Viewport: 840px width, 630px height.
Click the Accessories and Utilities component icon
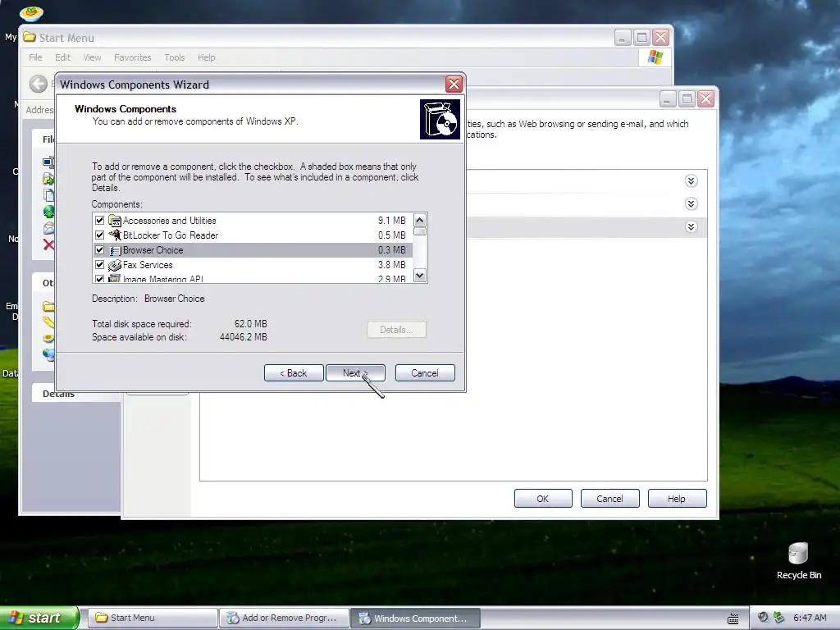pos(115,220)
